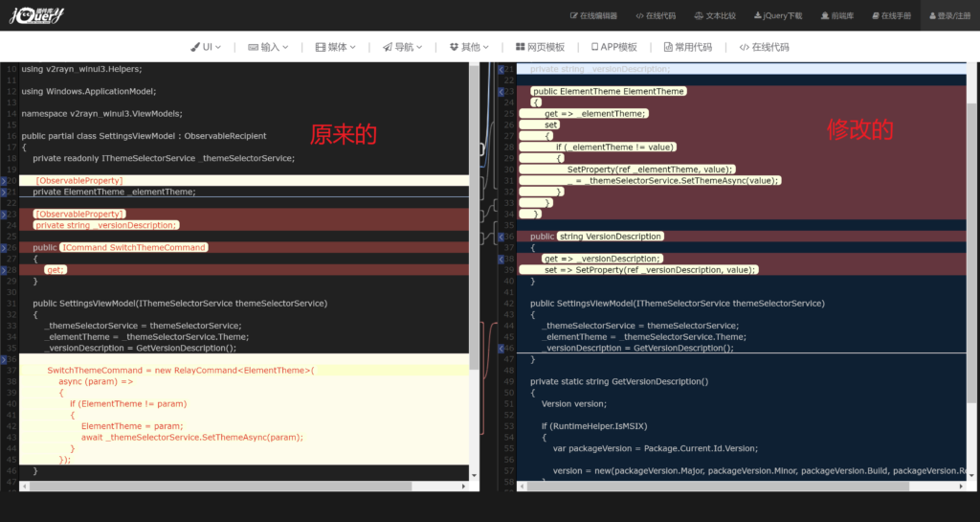
Task: Click 登录/注册 button
Action: click(950, 15)
